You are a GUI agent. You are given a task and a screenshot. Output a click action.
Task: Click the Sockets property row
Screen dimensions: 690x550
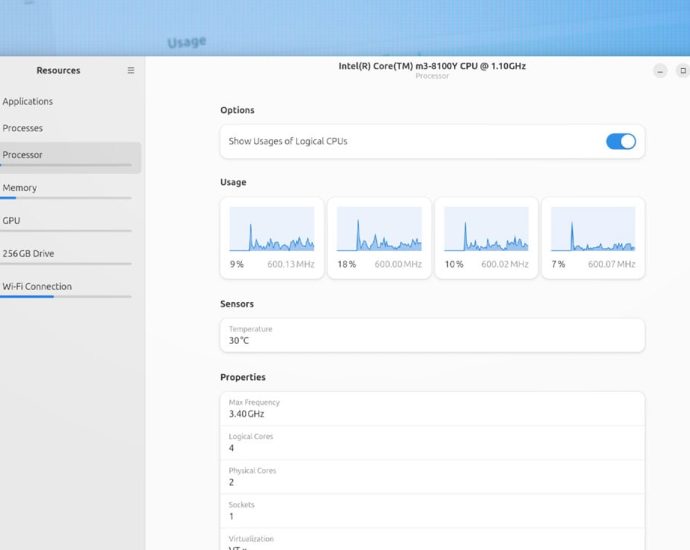pos(432,510)
